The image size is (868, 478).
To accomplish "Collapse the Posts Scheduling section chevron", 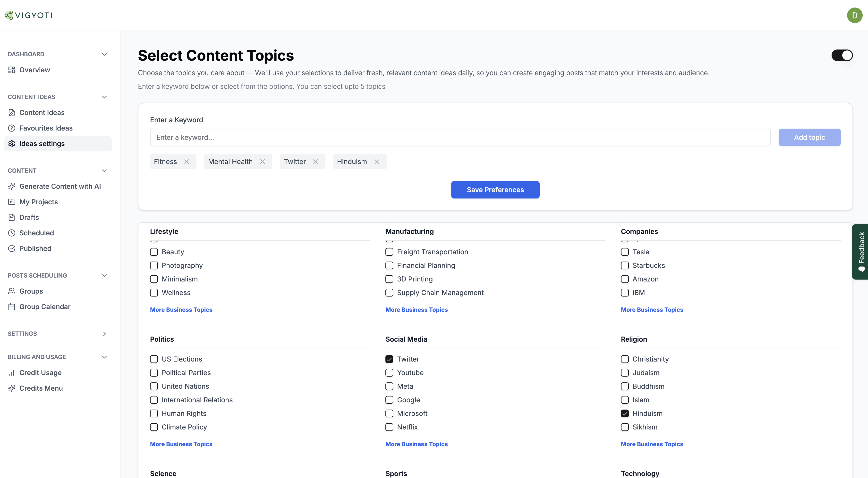I will [104, 275].
